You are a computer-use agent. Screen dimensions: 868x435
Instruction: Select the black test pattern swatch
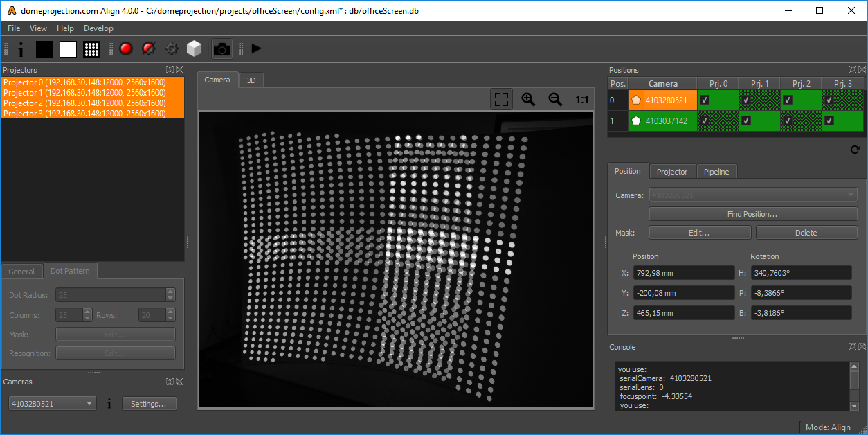pyautogui.click(x=44, y=49)
